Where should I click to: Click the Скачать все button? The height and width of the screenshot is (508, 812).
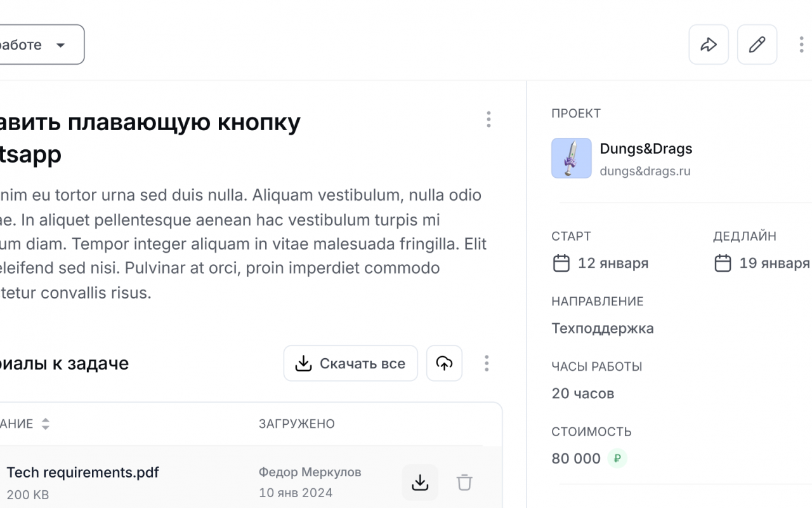click(x=351, y=363)
